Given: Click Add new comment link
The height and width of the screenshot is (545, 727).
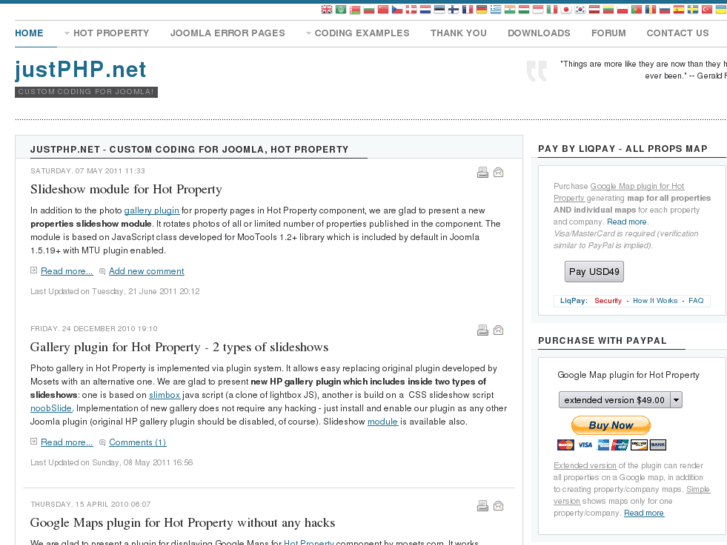Looking at the screenshot, I should [x=147, y=271].
